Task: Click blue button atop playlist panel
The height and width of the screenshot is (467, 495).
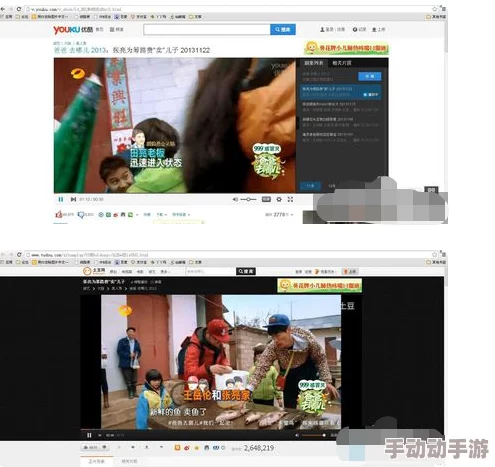Action: click(x=370, y=76)
